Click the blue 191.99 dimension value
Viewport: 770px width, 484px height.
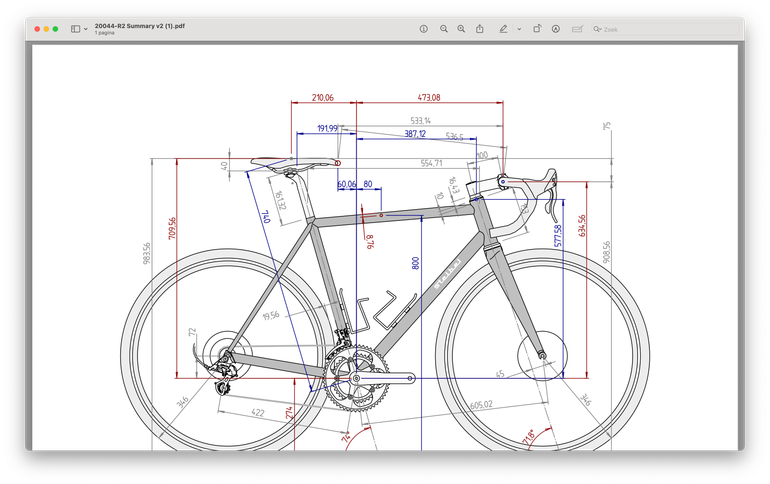[327, 128]
